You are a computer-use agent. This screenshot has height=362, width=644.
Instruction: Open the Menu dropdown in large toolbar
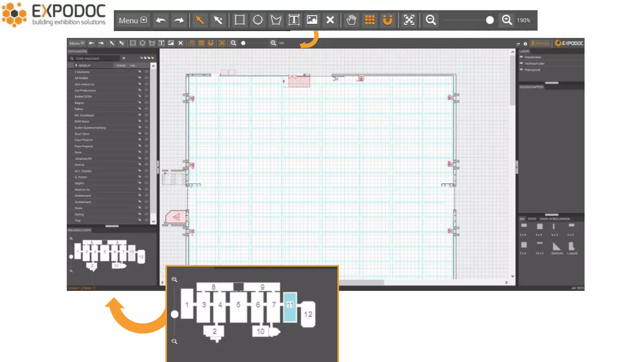point(132,20)
